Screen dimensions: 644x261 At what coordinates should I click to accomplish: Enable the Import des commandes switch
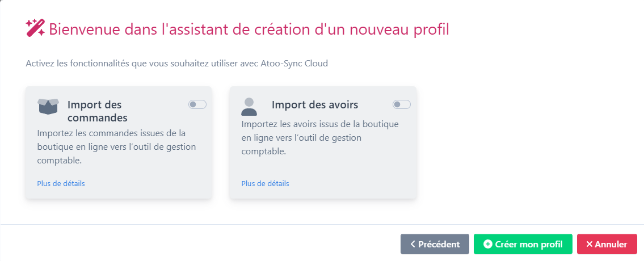click(x=197, y=104)
